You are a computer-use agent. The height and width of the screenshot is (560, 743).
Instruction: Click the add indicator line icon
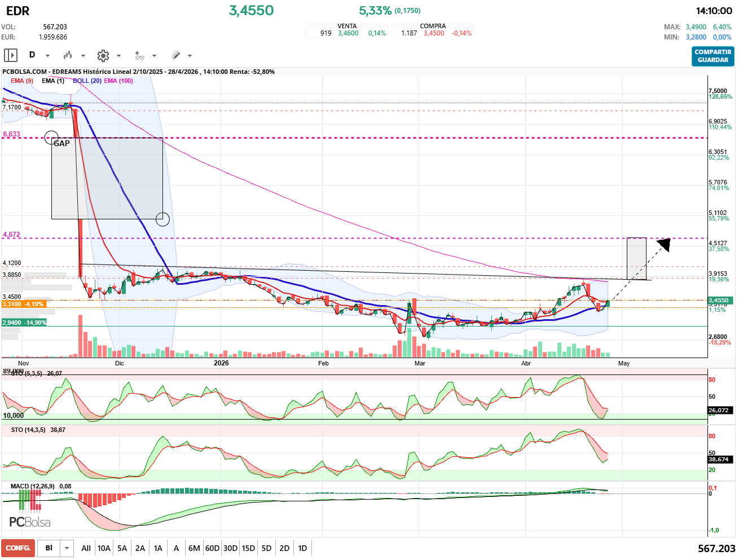coord(139,55)
